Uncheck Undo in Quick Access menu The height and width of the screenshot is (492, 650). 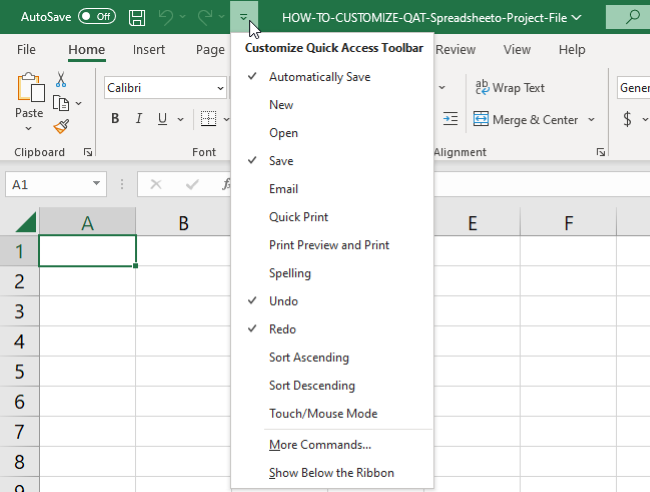(283, 301)
